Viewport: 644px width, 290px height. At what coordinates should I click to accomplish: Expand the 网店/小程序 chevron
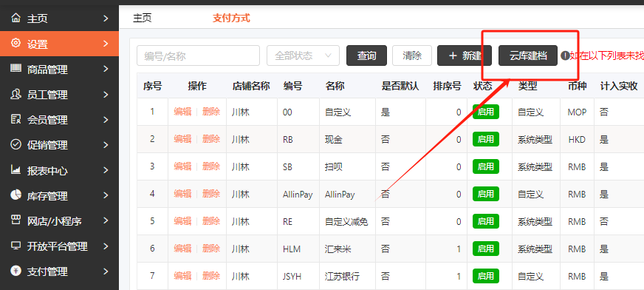tap(106, 221)
